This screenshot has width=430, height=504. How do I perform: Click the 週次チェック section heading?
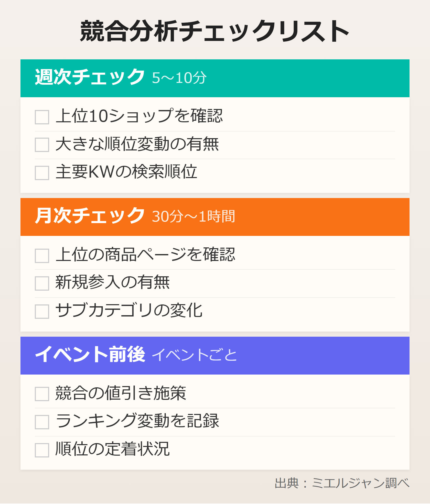click(90, 77)
